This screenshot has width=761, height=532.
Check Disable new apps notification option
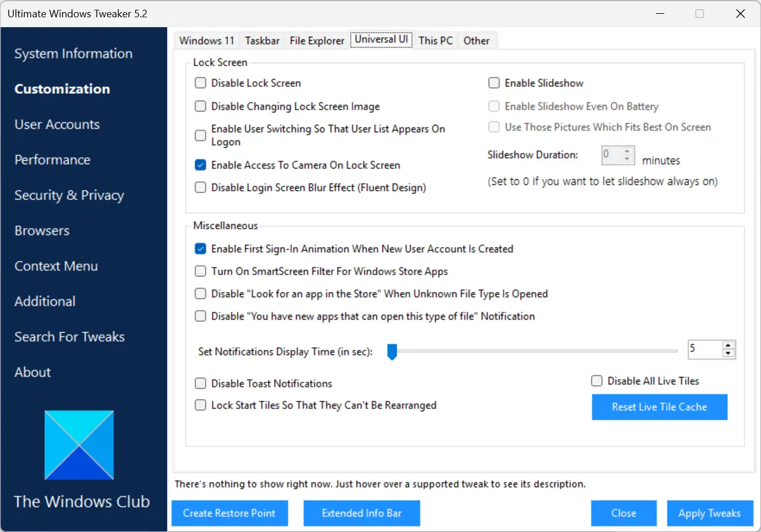point(200,316)
